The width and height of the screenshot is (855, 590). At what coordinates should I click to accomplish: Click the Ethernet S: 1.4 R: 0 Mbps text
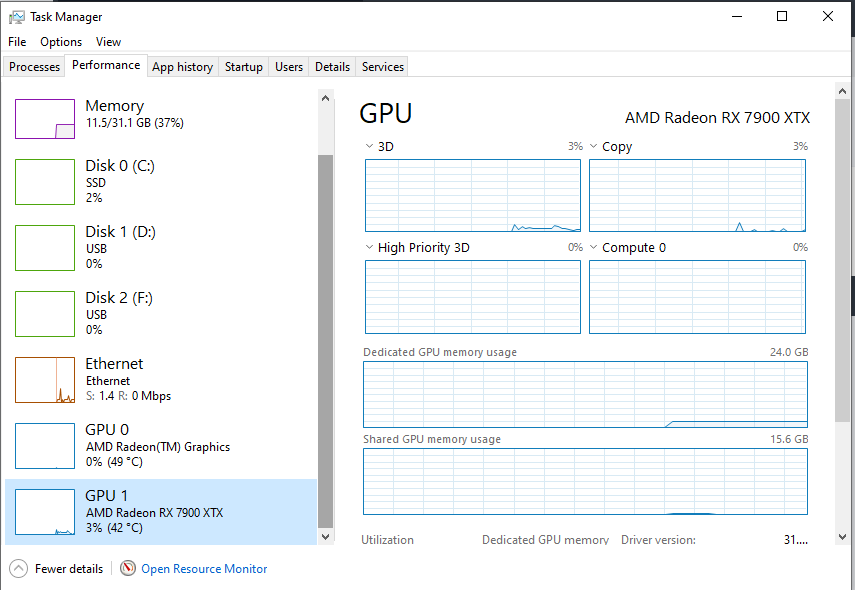tap(128, 396)
